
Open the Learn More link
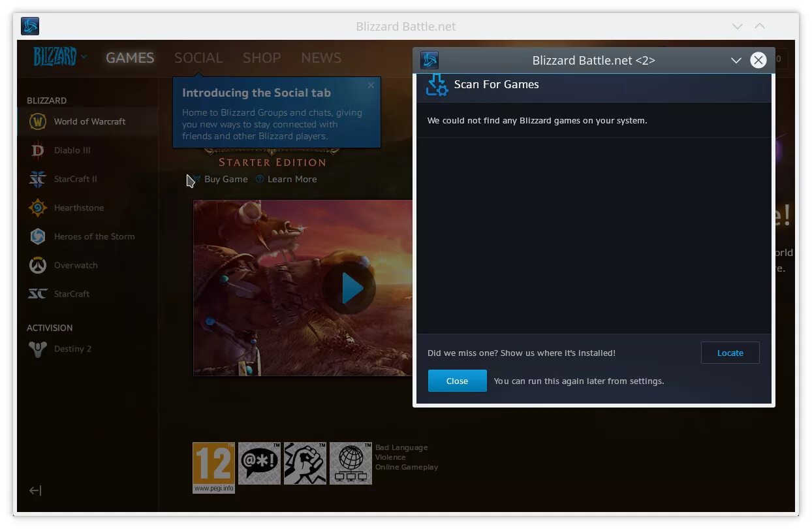(x=292, y=179)
